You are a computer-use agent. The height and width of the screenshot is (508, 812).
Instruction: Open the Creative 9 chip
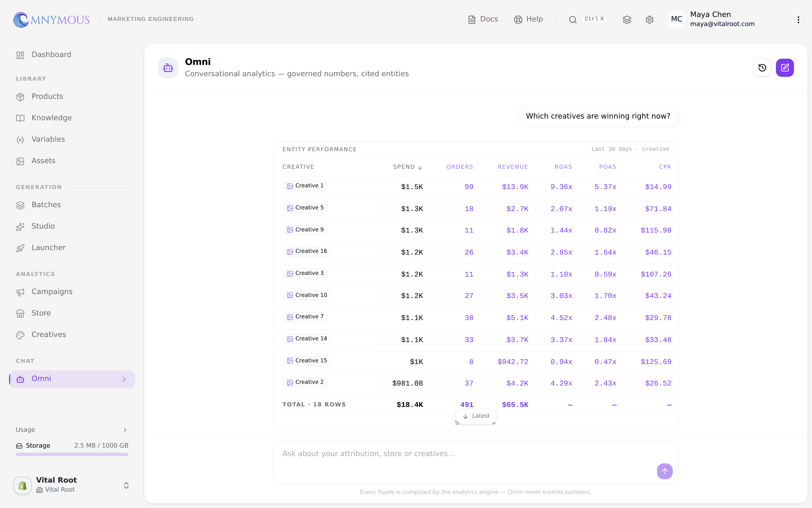[x=305, y=230]
